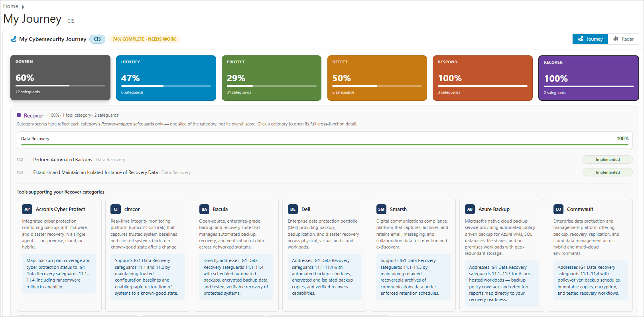Click the journey icon beside My Cybersecurity Journey
Viewport: 644px width, 317px height.
tap(14, 39)
